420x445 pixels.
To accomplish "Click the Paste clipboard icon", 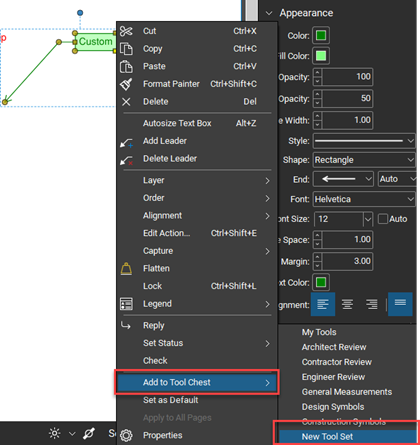I will [126, 66].
